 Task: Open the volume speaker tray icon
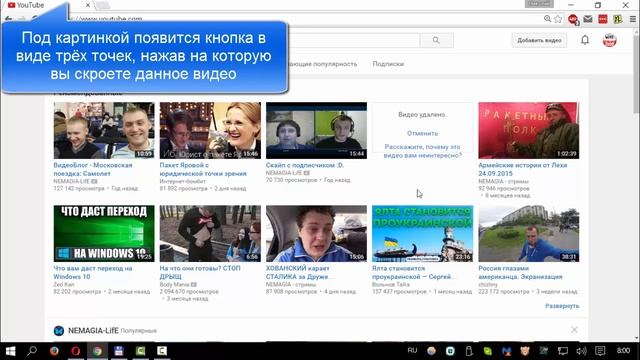(581, 351)
